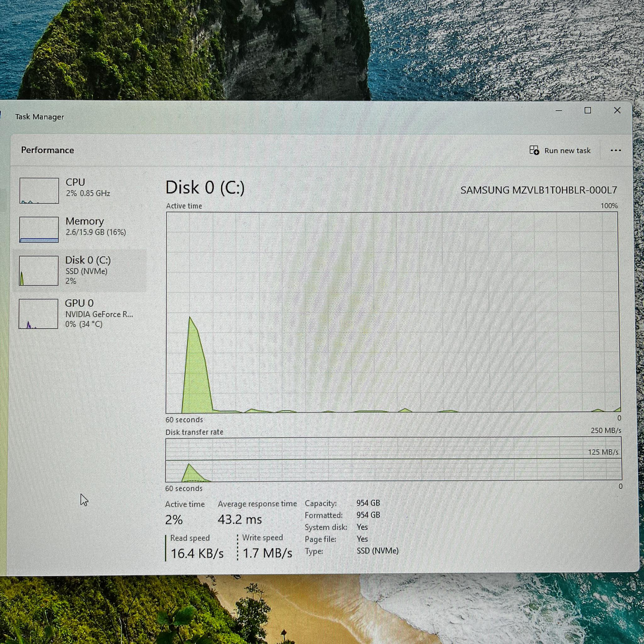This screenshot has height=644, width=644.
Task: Click the 16.4 KB/s read speed value
Action: (x=197, y=554)
